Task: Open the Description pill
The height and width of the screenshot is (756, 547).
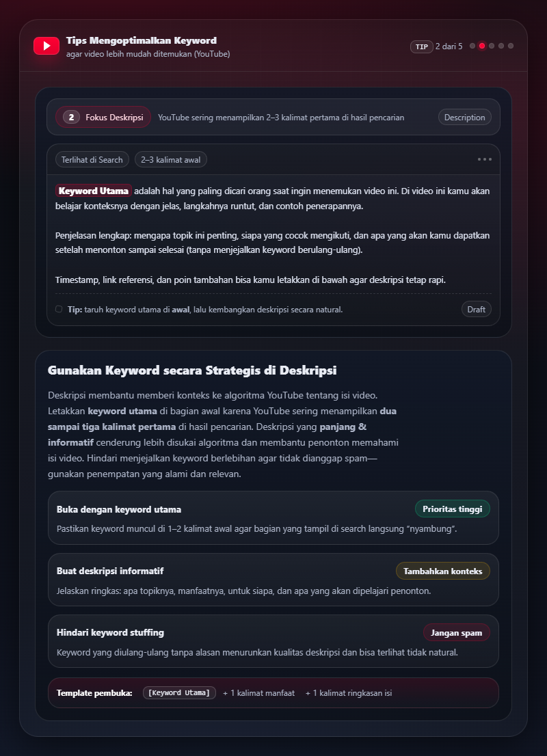Action: point(464,117)
